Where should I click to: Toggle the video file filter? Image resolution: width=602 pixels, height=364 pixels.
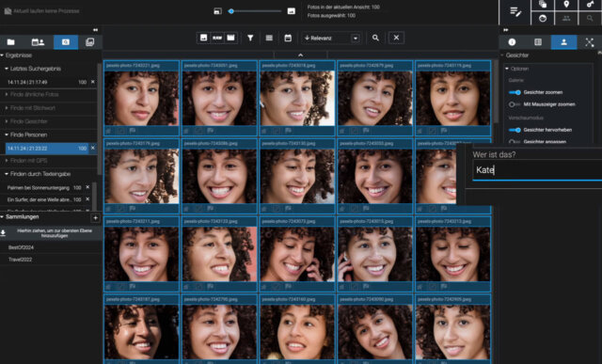[230, 38]
